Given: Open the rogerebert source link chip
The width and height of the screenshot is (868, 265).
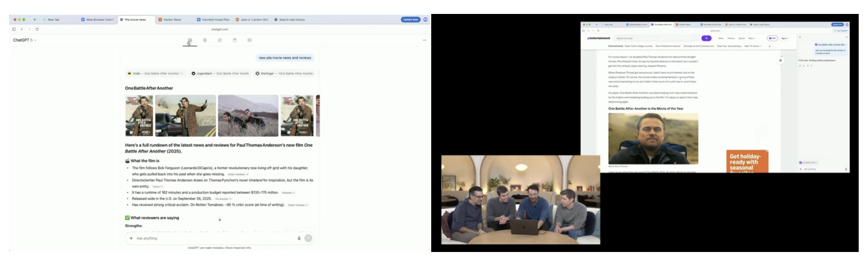Looking at the screenshot, I should pos(220,73).
